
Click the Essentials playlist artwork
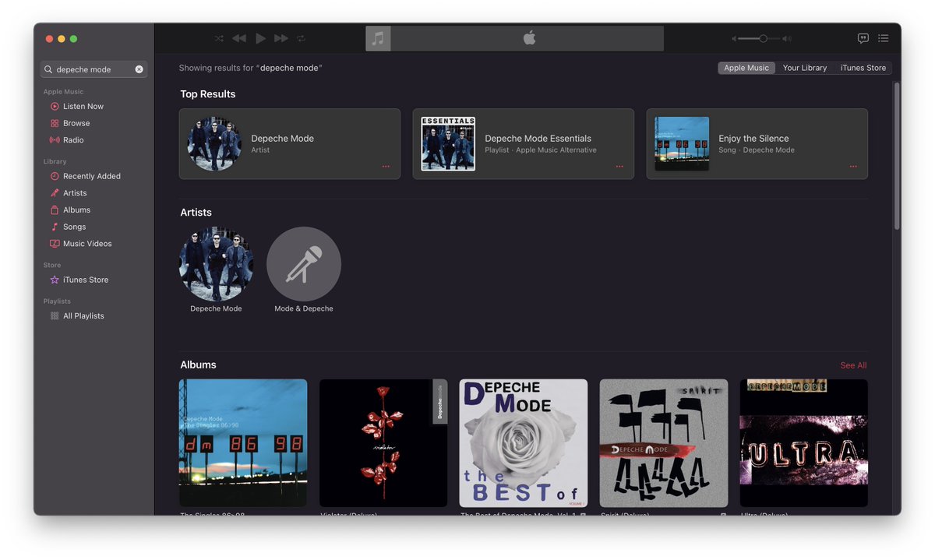[448, 144]
